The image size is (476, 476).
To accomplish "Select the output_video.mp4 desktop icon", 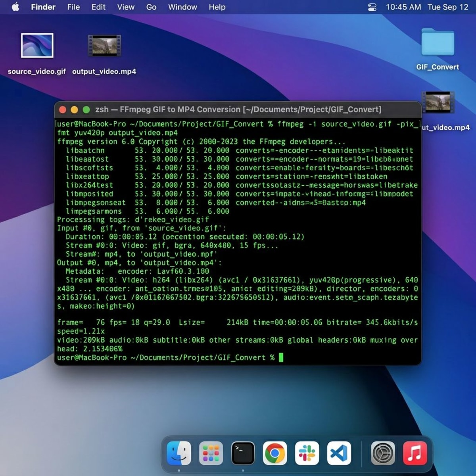I will [104, 45].
